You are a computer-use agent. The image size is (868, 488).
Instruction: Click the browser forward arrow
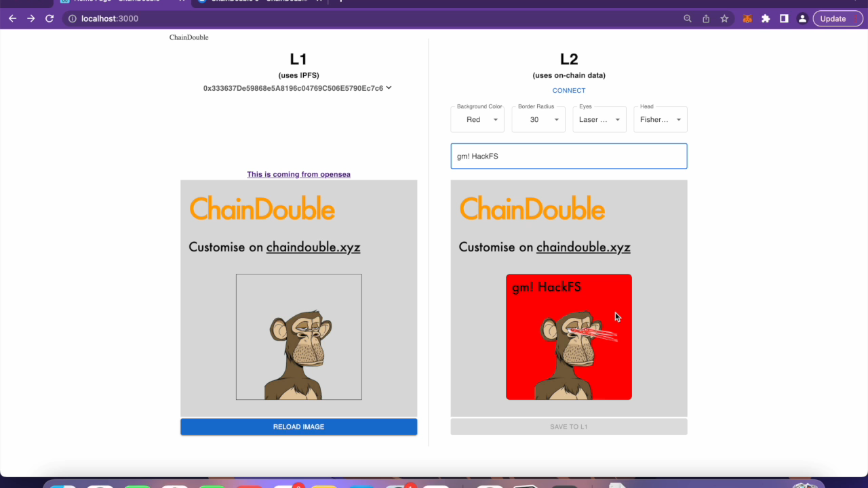pos(31,19)
